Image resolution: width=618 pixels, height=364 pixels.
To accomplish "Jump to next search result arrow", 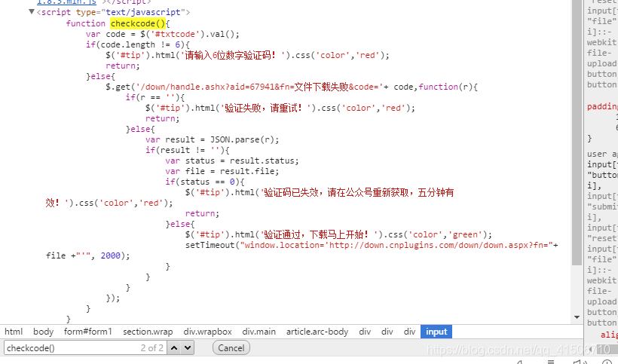I will point(187,348).
